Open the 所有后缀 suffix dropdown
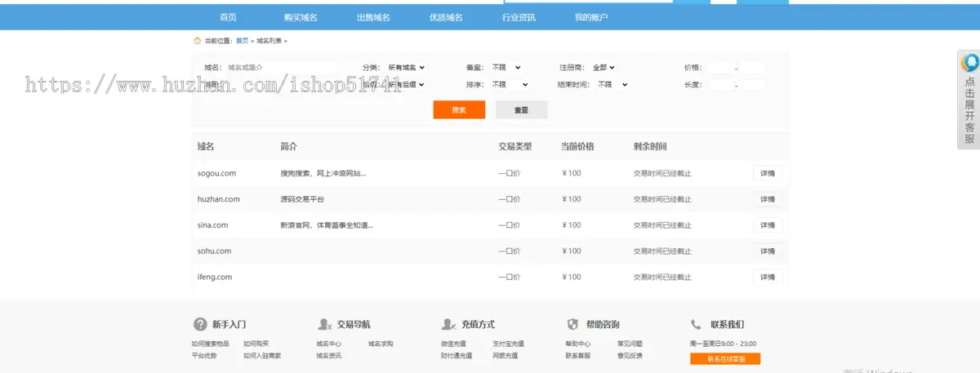This screenshot has width=980, height=373. (406, 84)
